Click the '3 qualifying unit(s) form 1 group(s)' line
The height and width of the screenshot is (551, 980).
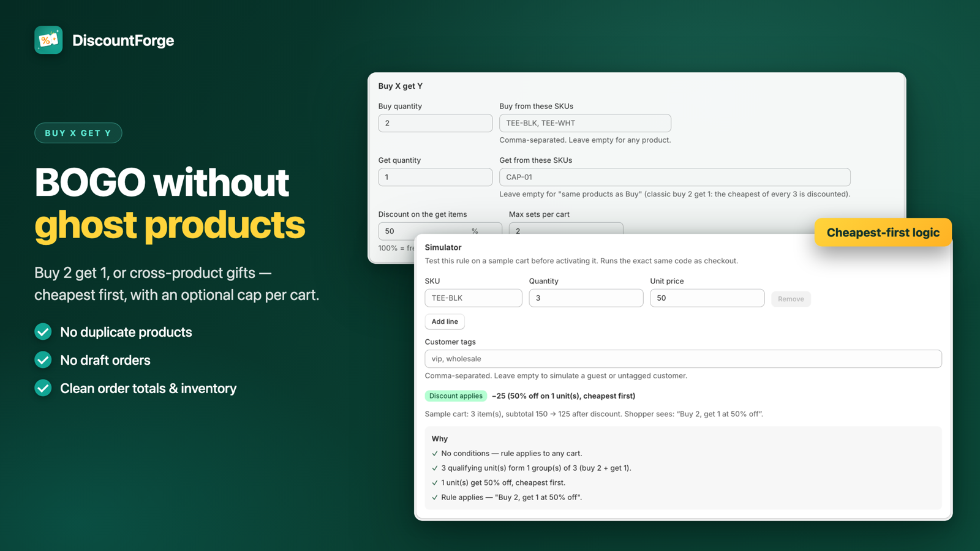coord(536,468)
